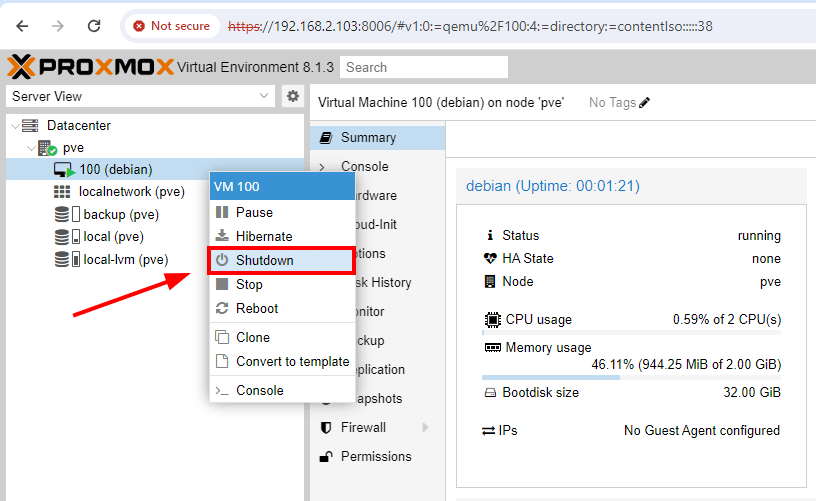Click the pencil icon to edit tags

(645, 103)
